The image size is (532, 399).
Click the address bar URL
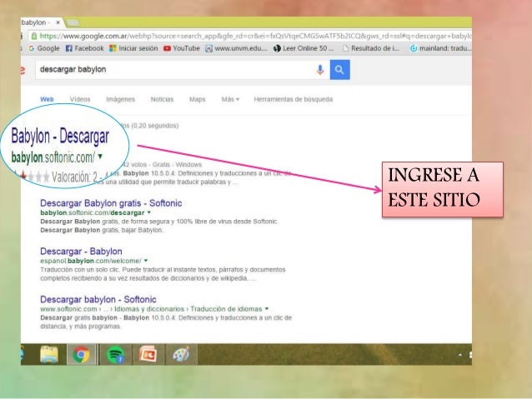[x=254, y=36]
